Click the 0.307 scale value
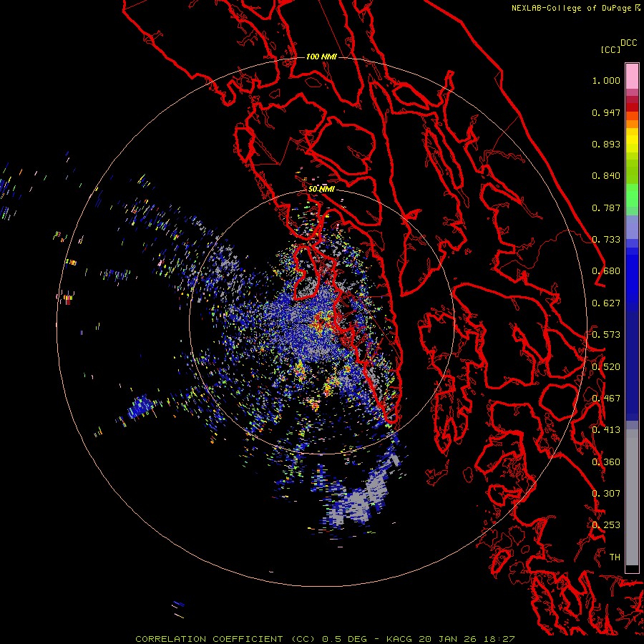Viewport: 644px width, 644px height. 606,494
